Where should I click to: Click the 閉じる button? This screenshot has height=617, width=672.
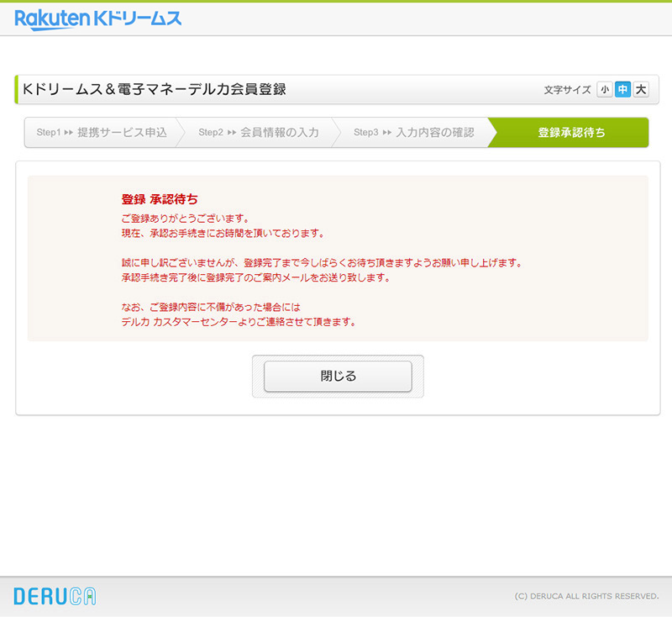click(x=338, y=376)
